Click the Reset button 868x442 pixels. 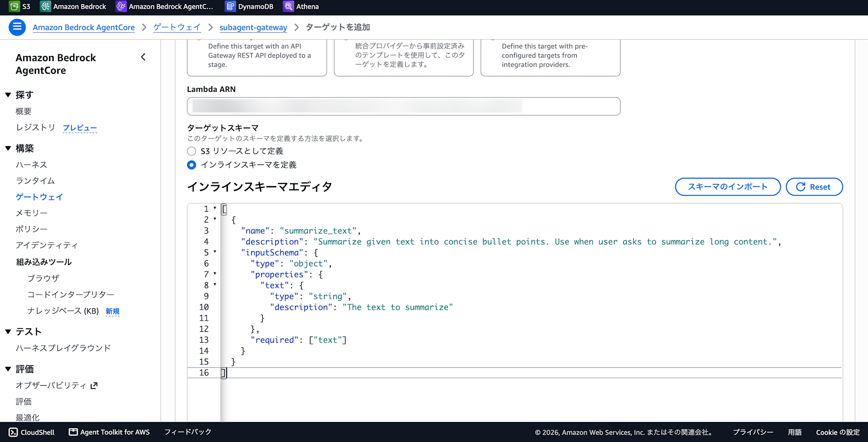pos(814,187)
